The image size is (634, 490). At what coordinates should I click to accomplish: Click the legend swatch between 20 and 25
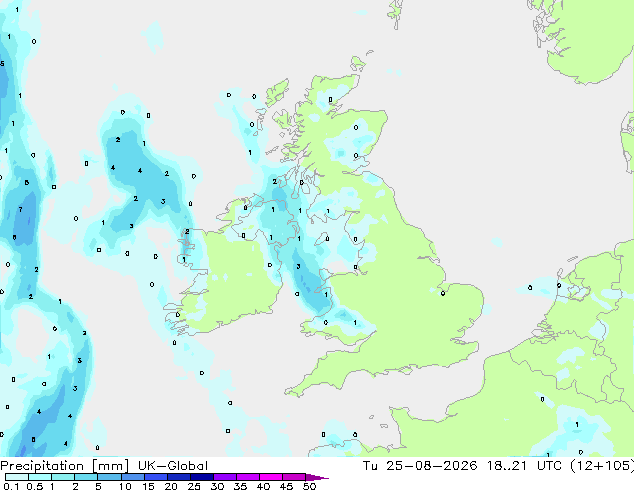(x=178, y=477)
